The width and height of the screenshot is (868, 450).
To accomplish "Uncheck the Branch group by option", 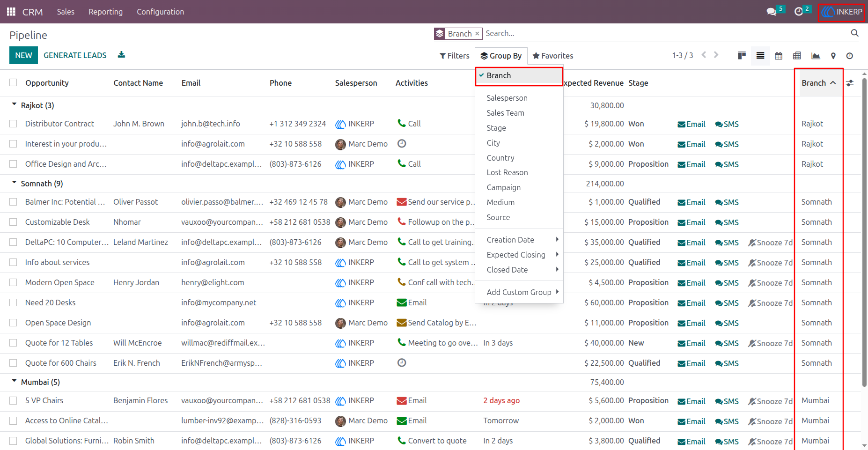I will pos(519,76).
